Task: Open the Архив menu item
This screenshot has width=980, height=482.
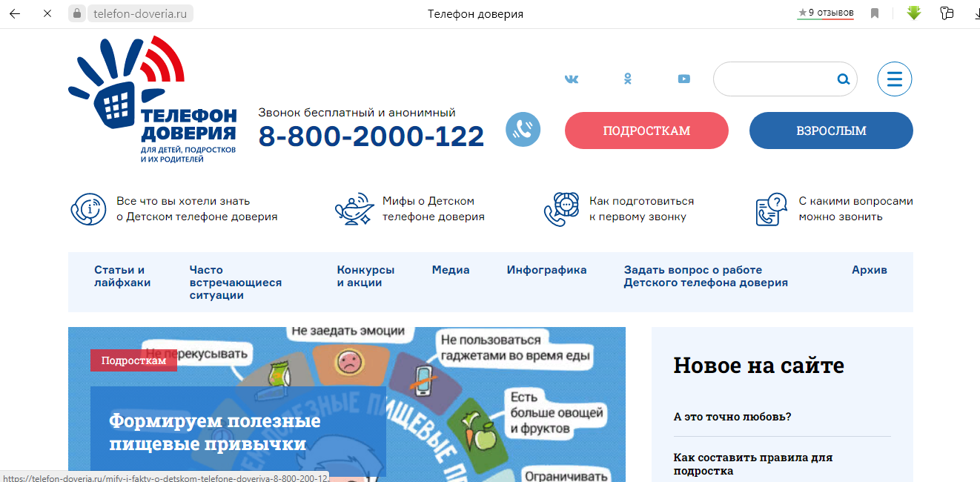Action: [869, 270]
